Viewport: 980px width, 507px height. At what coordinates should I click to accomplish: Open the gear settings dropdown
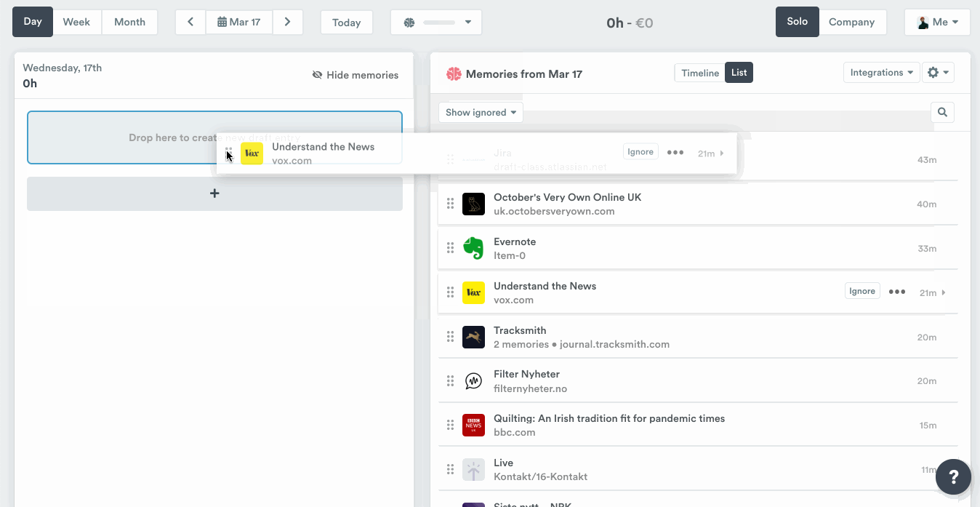tap(938, 73)
